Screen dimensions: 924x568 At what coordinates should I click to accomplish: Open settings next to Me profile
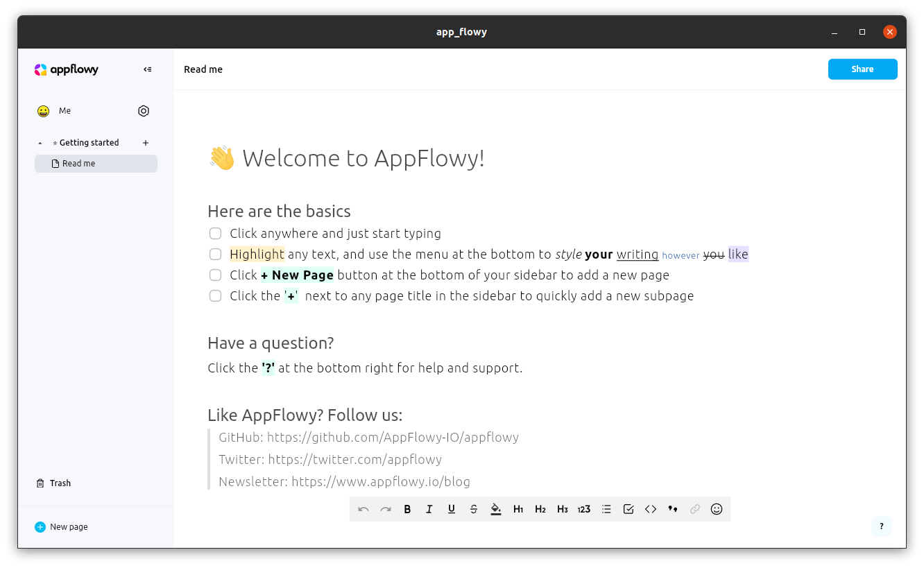coord(144,110)
